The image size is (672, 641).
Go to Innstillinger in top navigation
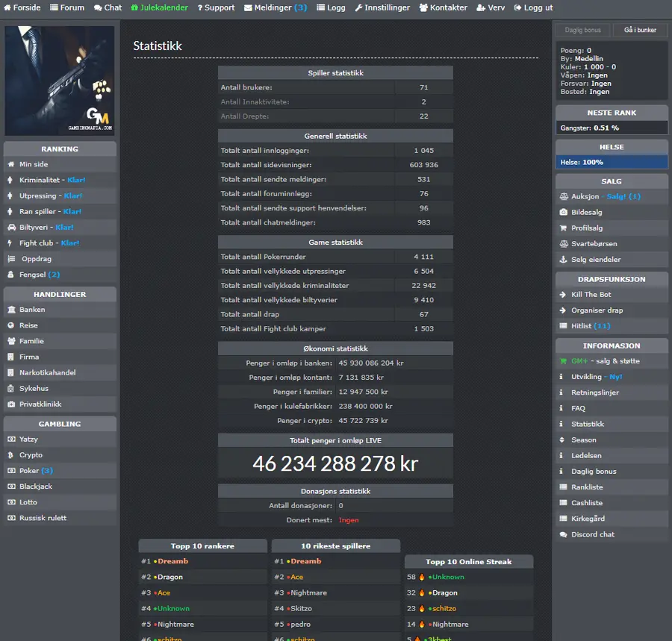pyautogui.click(x=382, y=7)
